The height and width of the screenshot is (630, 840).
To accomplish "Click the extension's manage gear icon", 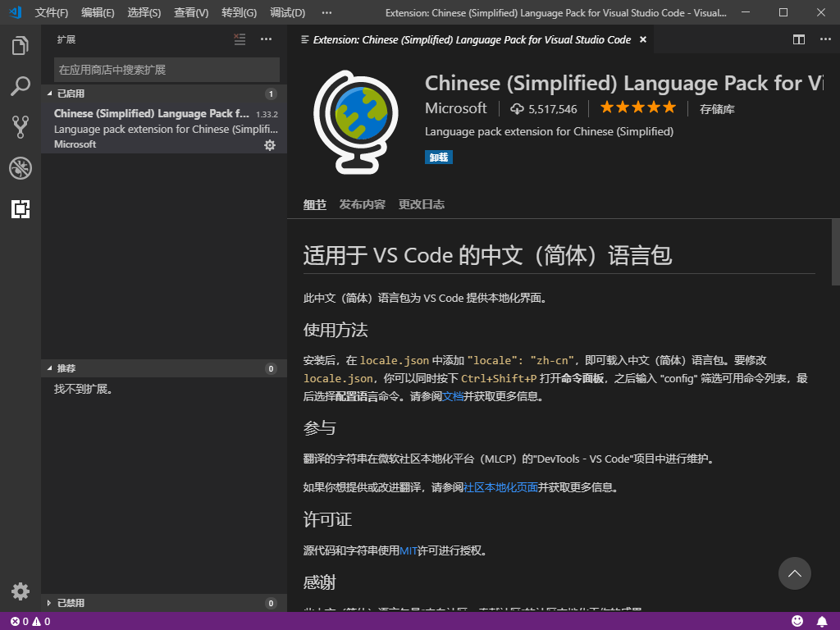I will [x=270, y=145].
